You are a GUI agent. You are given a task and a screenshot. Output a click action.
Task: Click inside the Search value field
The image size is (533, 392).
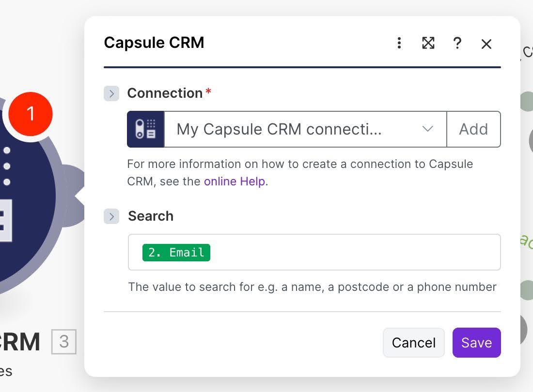tap(339, 252)
